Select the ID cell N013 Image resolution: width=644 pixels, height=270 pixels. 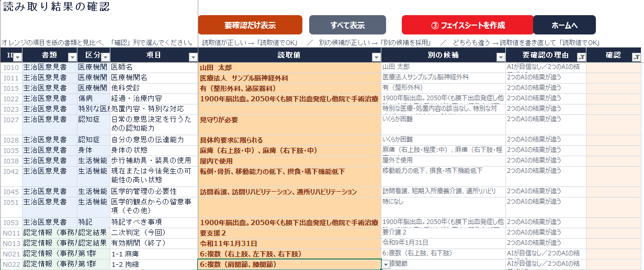(x=11, y=243)
